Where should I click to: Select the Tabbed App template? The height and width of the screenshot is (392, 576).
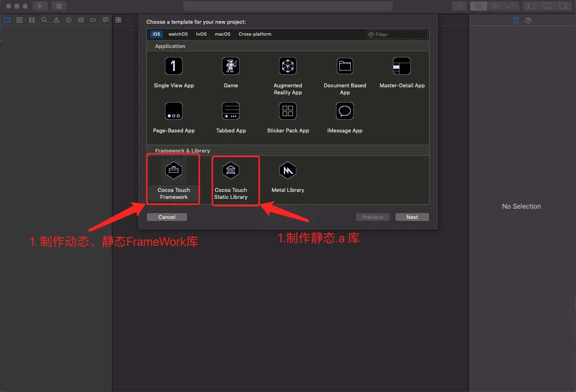pyautogui.click(x=231, y=118)
